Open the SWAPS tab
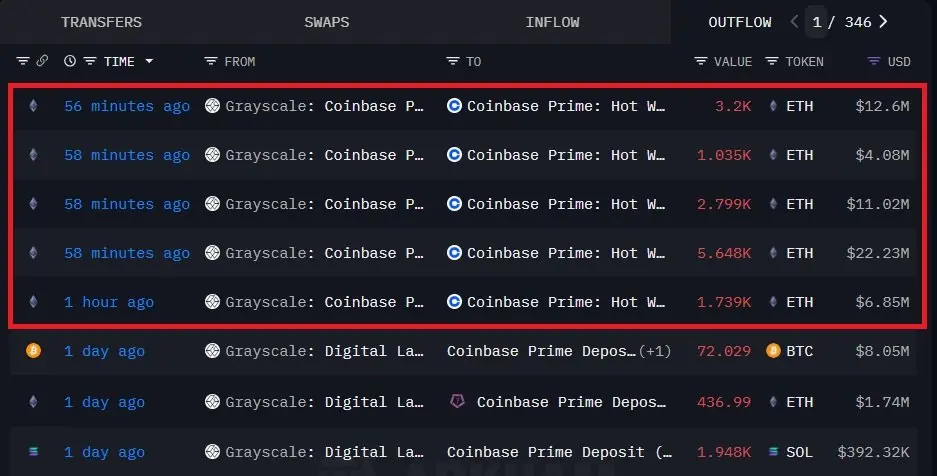 click(x=326, y=22)
